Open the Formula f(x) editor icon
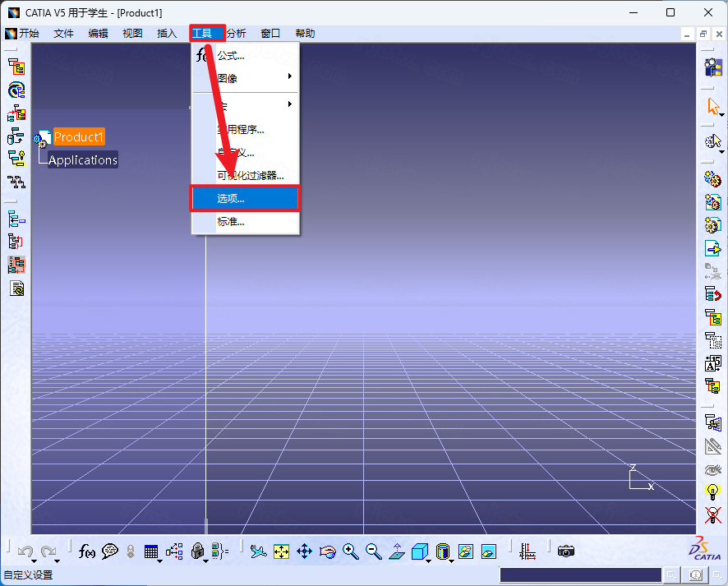This screenshot has height=586, width=728. [x=86, y=551]
